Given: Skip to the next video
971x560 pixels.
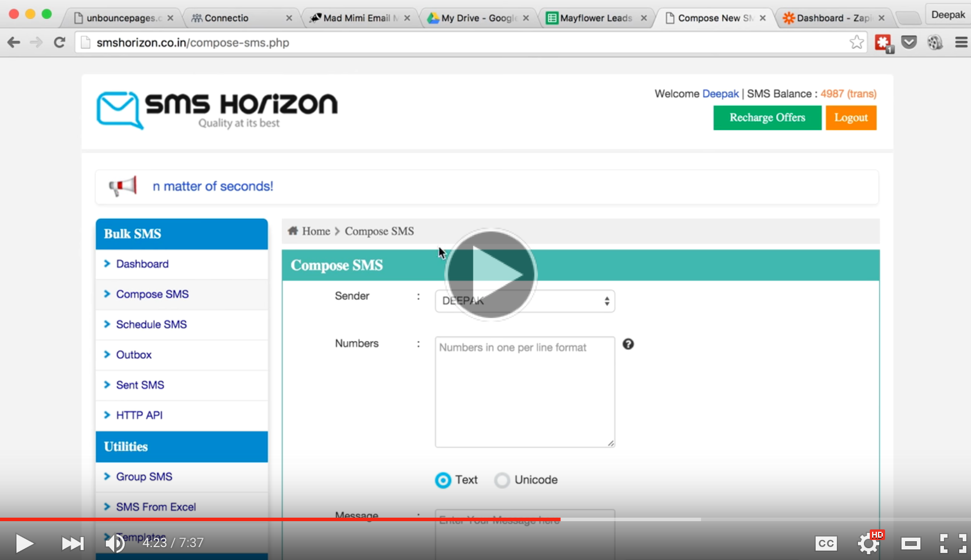Looking at the screenshot, I should [x=73, y=543].
